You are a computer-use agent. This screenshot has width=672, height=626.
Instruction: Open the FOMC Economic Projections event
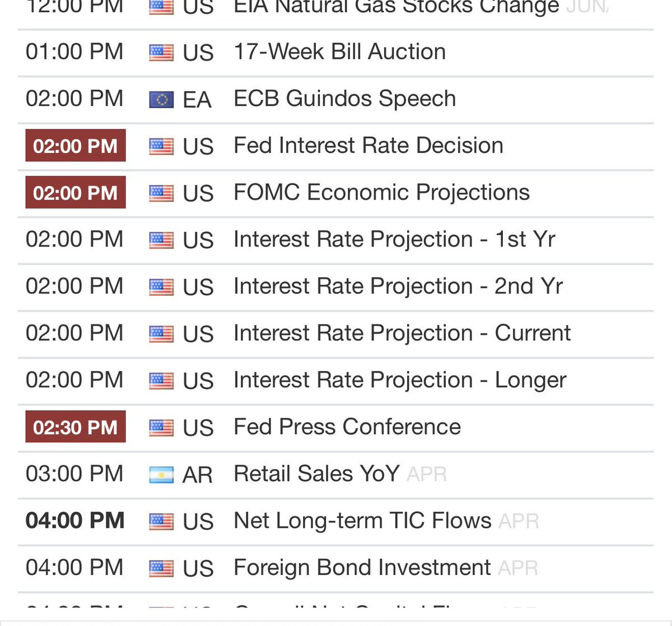[x=381, y=193]
